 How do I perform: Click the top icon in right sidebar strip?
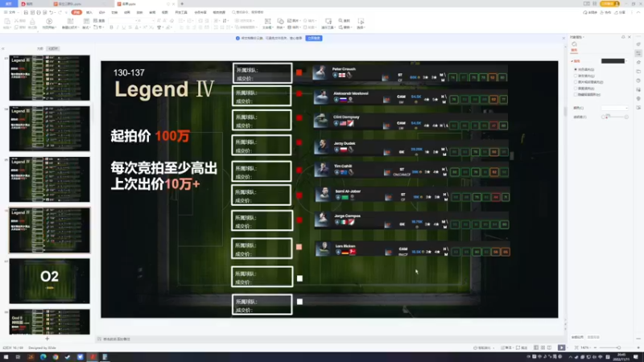coord(638,44)
